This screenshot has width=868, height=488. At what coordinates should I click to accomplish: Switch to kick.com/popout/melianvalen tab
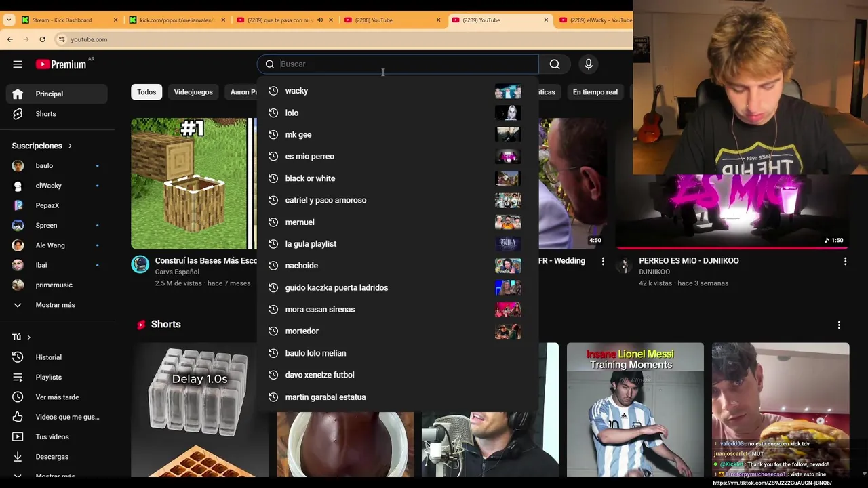pyautogui.click(x=175, y=20)
